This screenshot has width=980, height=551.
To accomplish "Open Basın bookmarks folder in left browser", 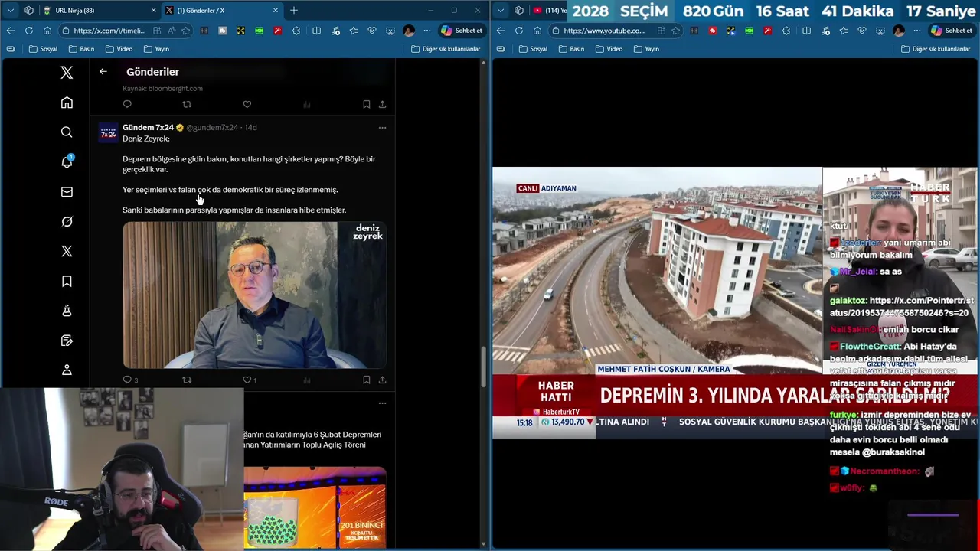I will coord(81,49).
